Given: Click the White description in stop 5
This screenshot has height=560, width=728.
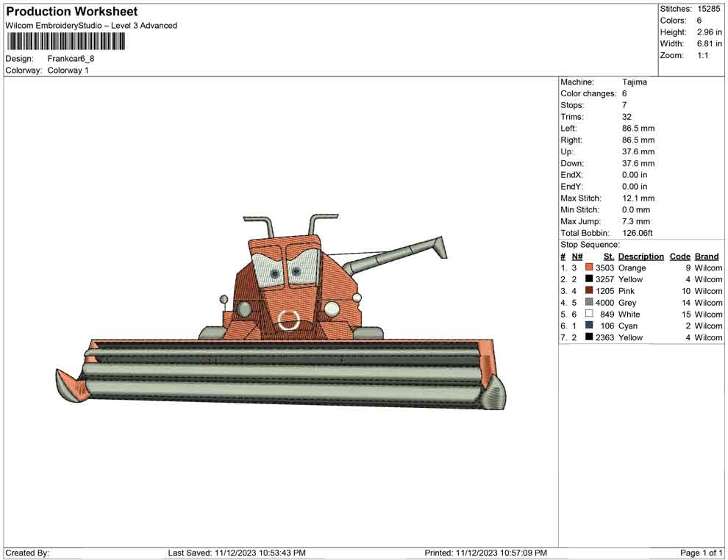Looking at the screenshot, I should 629,314.
